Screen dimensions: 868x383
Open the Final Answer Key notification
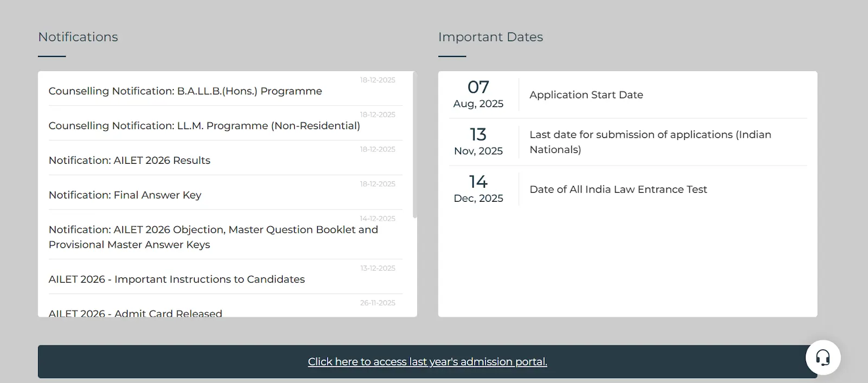(125, 195)
